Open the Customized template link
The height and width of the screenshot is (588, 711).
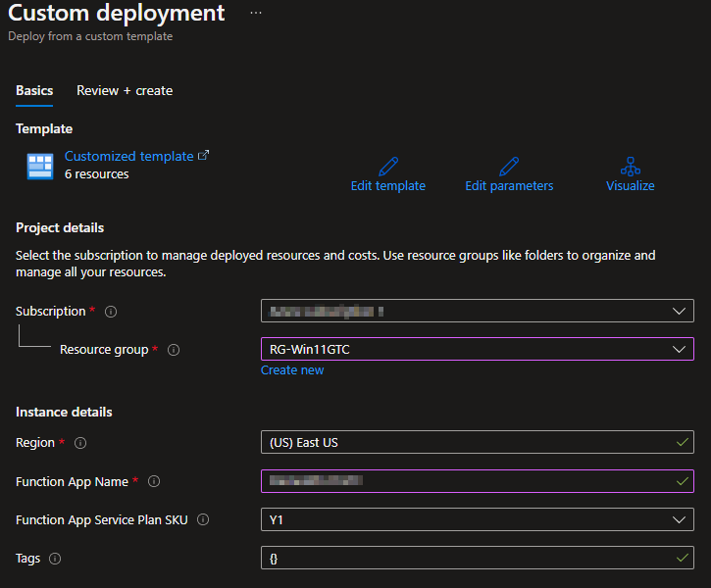pos(129,156)
